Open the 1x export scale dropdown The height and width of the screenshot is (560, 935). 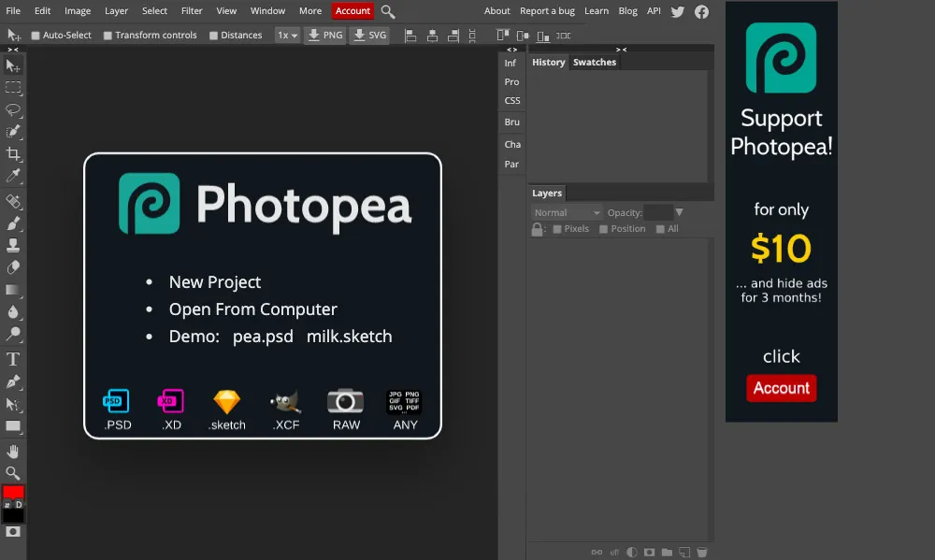[286, 36]
